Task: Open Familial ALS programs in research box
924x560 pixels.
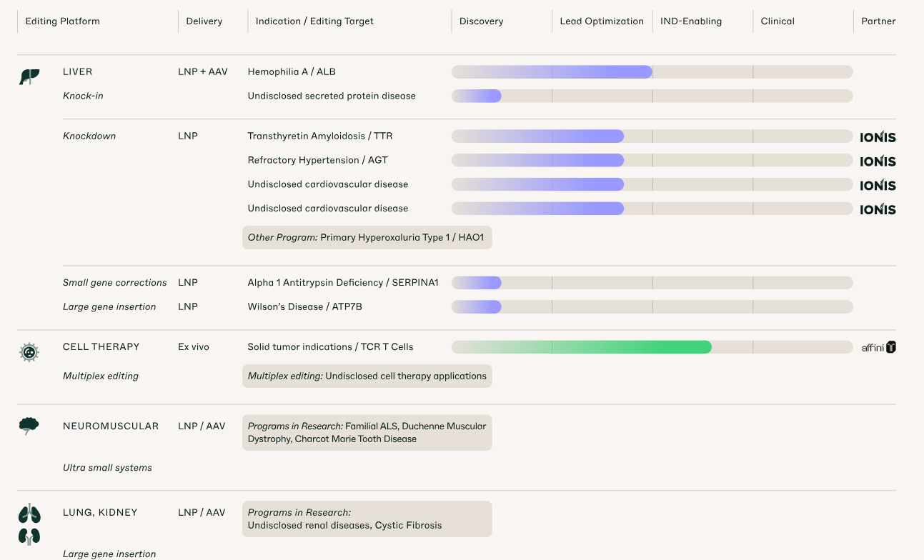Action: 367,433
